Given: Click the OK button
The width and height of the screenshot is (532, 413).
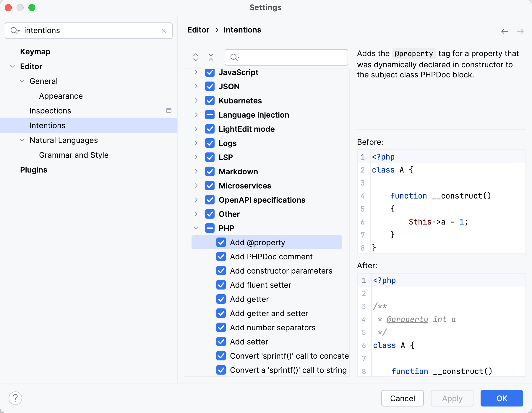Looking at the screenshot, I should click(x=502, y=398).
